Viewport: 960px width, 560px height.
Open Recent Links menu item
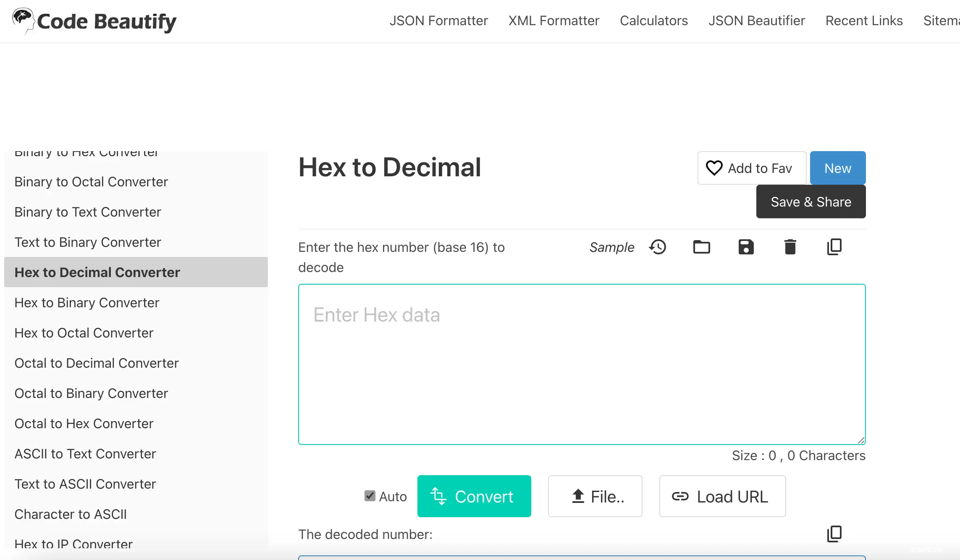864,21
